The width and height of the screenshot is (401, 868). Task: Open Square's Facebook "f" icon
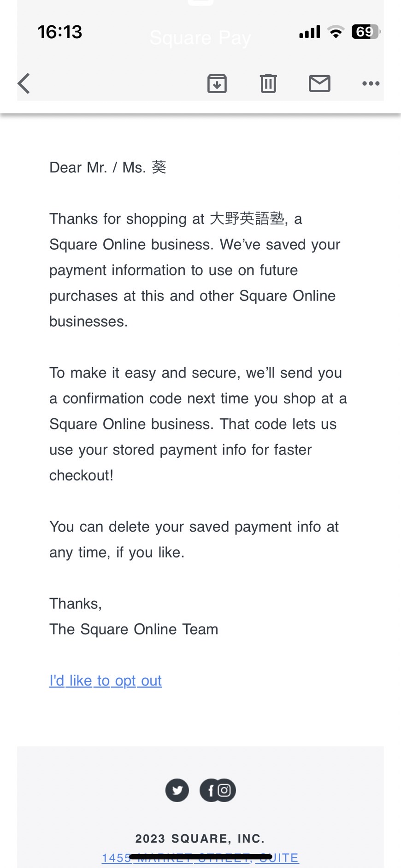point(210,791)
